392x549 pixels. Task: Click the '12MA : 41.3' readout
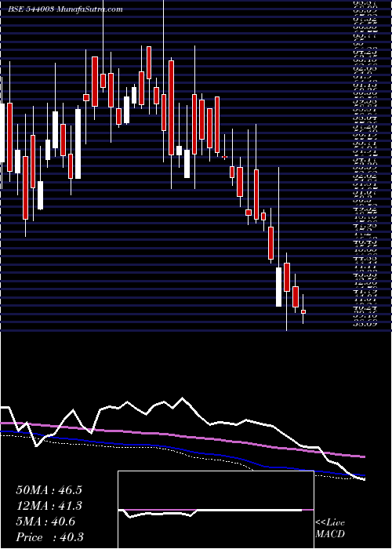49,506
